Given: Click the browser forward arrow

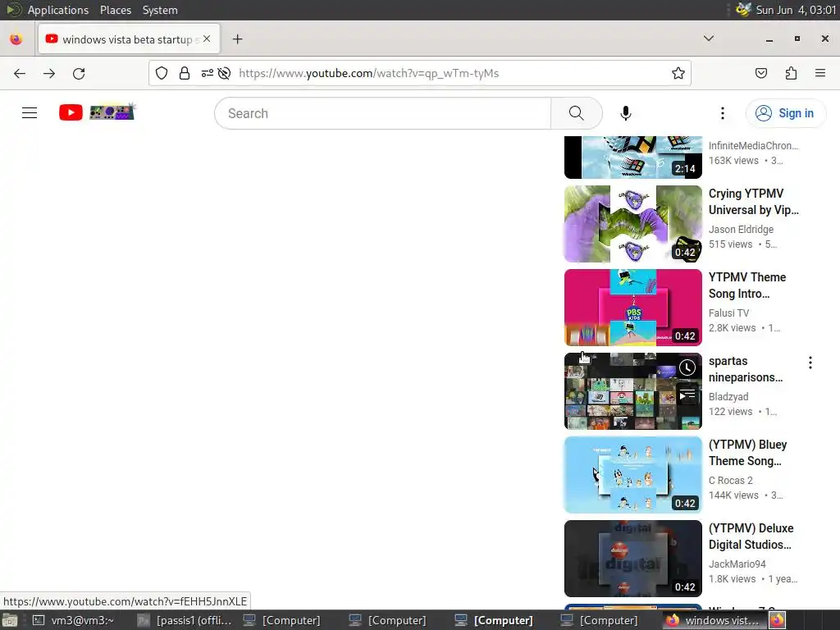Looking at the screenshot, I should click(x=49, y=73).
